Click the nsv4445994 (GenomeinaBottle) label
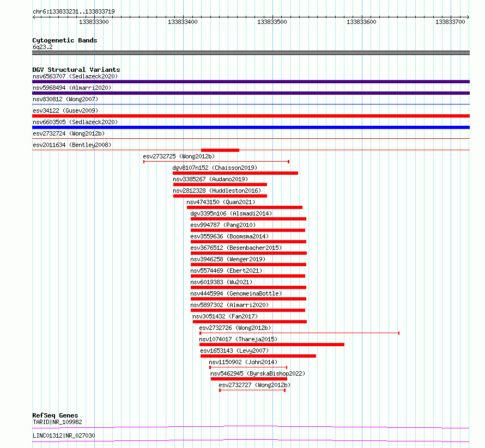 (236, 293)
